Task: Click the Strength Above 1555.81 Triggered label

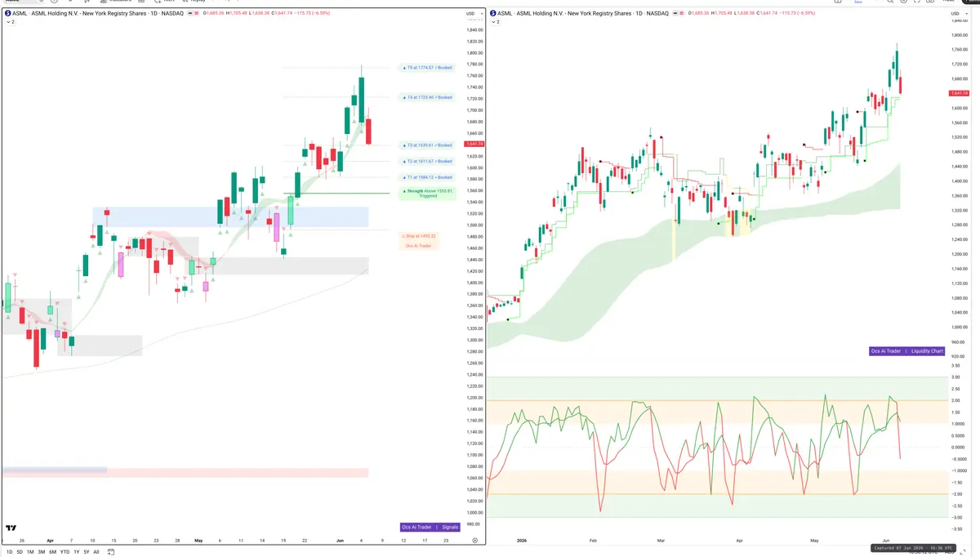Action: coord(428,194)
